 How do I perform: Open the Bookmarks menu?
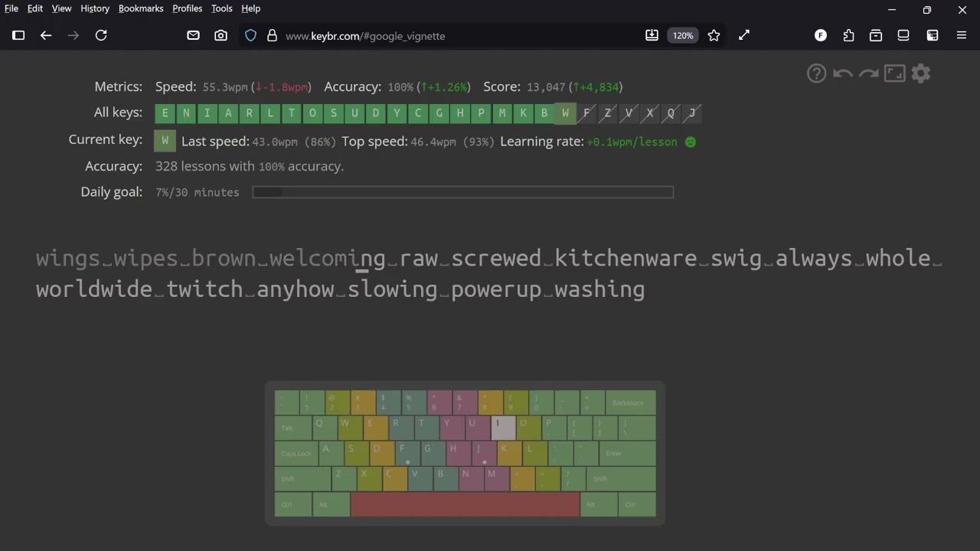[x=141, y=8]
